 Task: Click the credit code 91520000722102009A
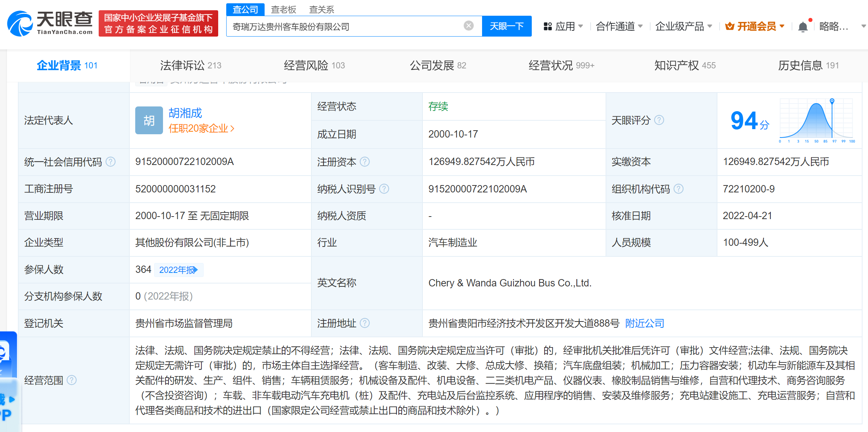(185, 162)
